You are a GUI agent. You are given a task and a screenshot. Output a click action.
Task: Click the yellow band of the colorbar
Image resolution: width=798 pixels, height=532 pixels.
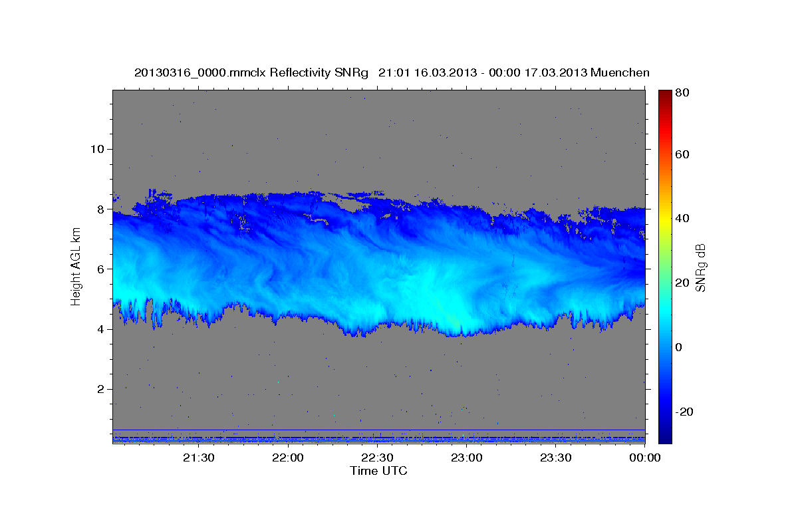click(x=665, y=219)
